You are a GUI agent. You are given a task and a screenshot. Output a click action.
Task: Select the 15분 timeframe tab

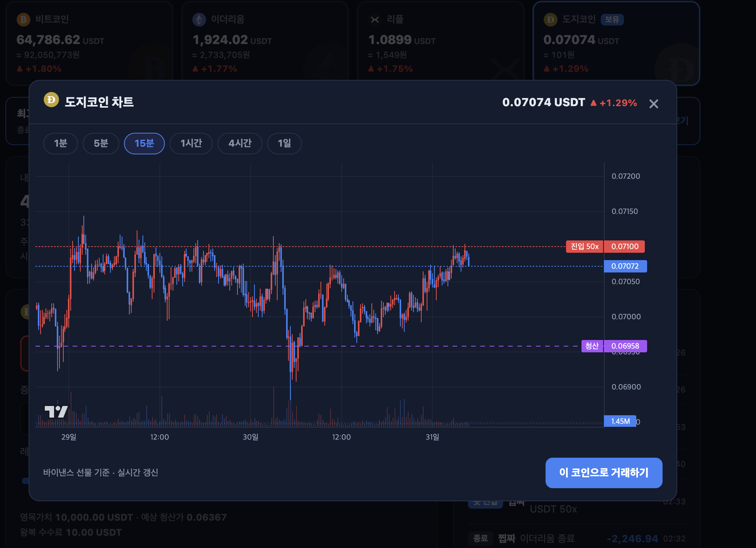coord(144,144)
